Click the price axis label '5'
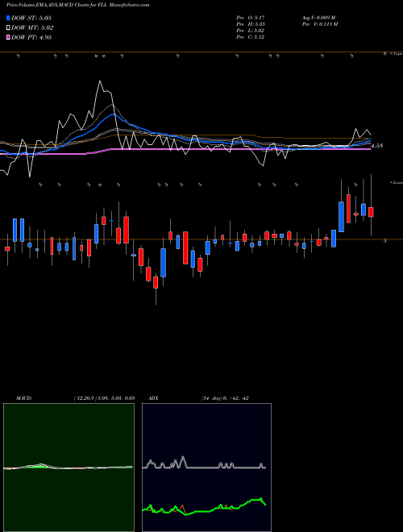Image resolution: width=403 pixels, height=532 pixels. 385,240
